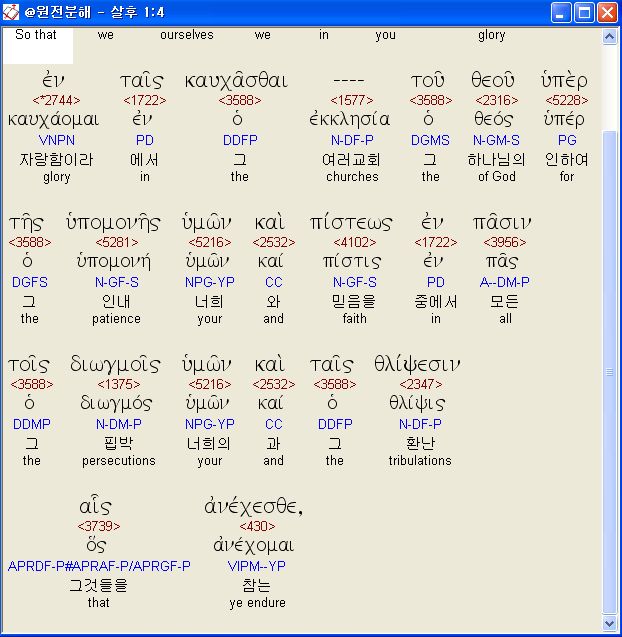The width and height of the screenshot is (622, 637).
Task: Click the Korean gloss 모든
Action: tap(505, 301)
